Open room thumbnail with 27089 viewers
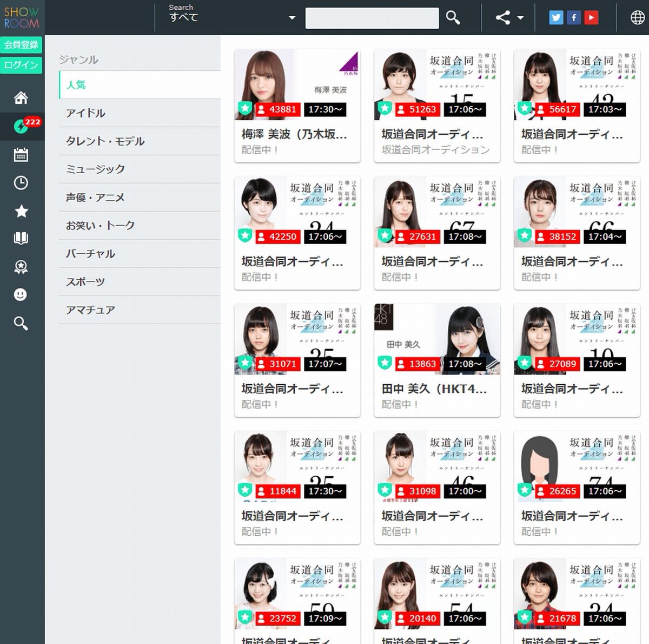This screenshot has height=644, width=649. pyautogui.click(x=577, y=339)
